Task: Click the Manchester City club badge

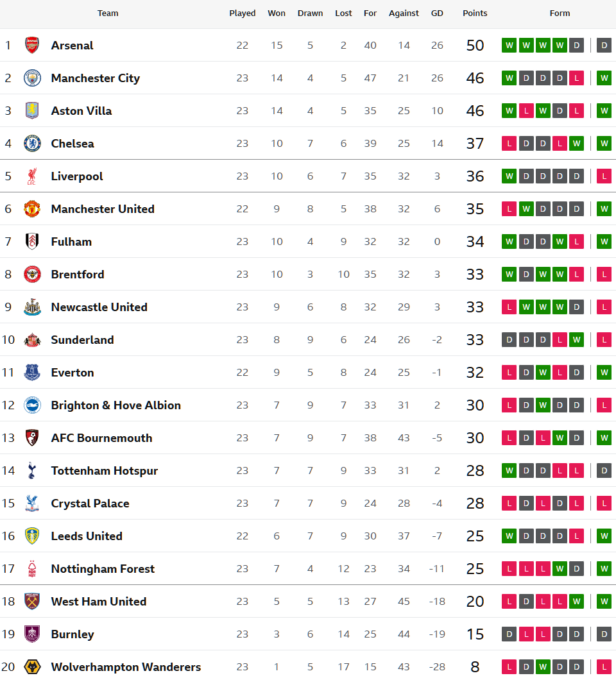Action: [32, 78]
